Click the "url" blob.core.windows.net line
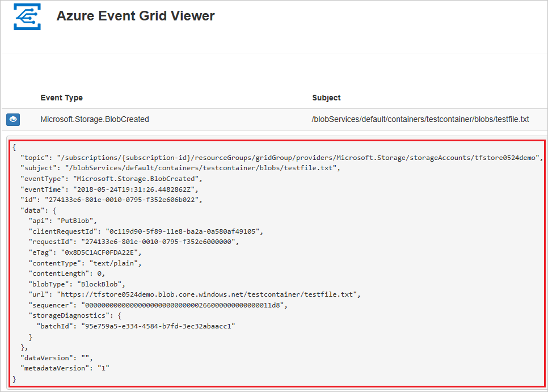 point(195,294)
